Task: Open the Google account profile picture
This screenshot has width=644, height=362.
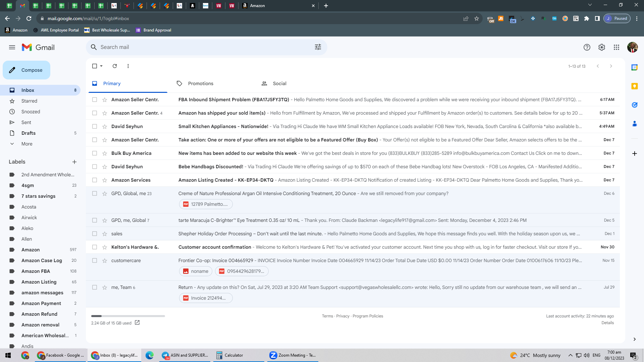Action: click(633, 47)
